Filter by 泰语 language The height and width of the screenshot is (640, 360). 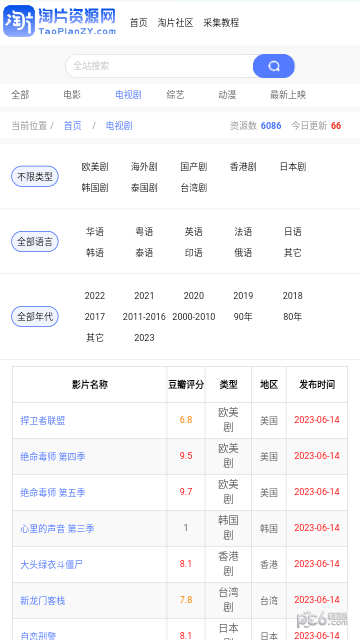(144, 253)
